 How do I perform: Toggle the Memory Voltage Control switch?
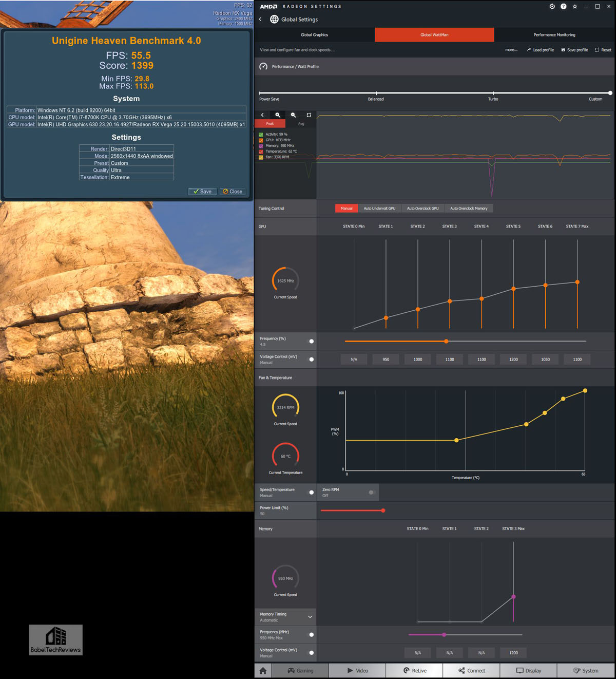310,652
